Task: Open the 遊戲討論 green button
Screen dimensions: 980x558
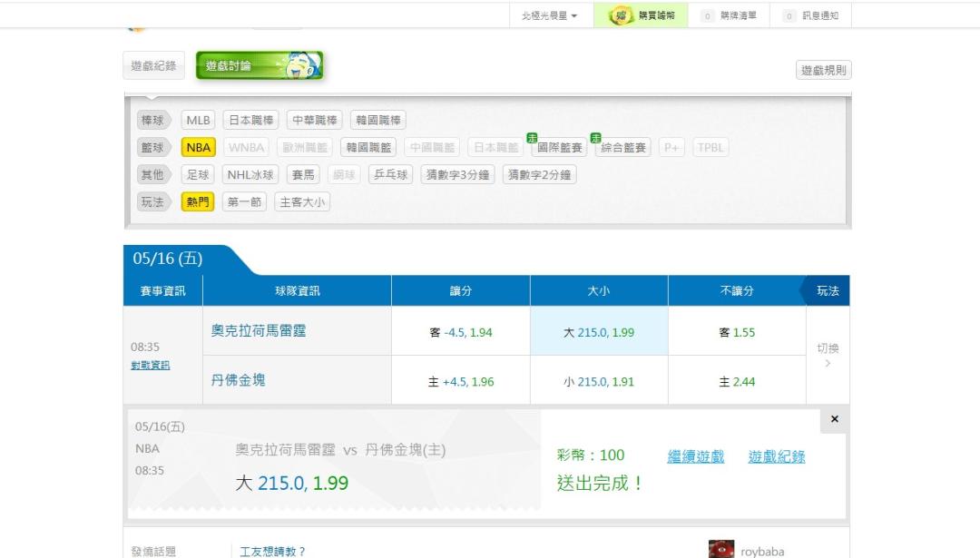Action: (260, 65)
